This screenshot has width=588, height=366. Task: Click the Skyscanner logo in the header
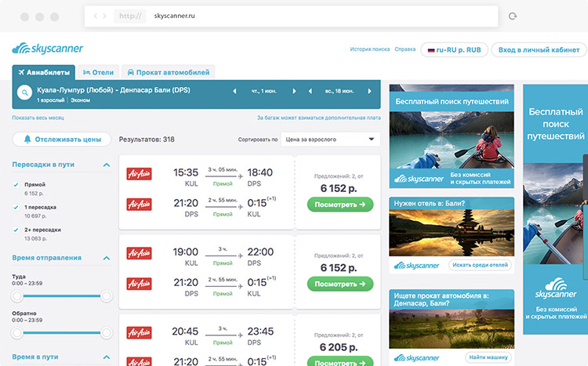point(48,49)
